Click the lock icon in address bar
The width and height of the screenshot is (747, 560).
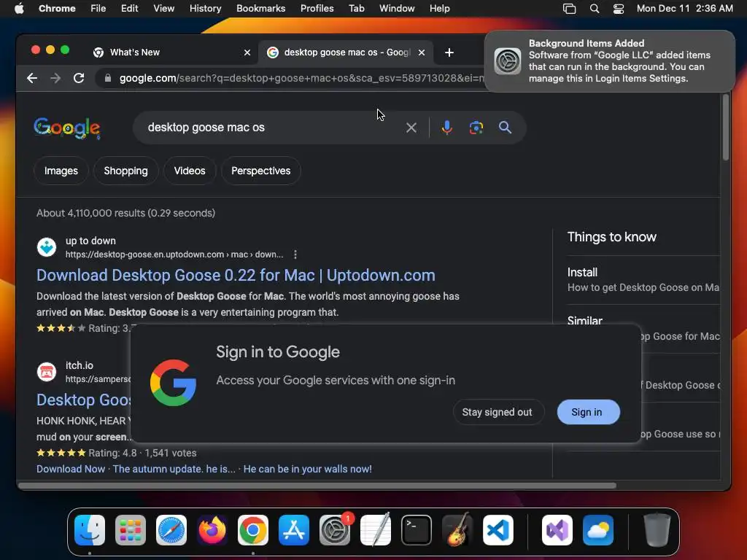pos(108,78)
